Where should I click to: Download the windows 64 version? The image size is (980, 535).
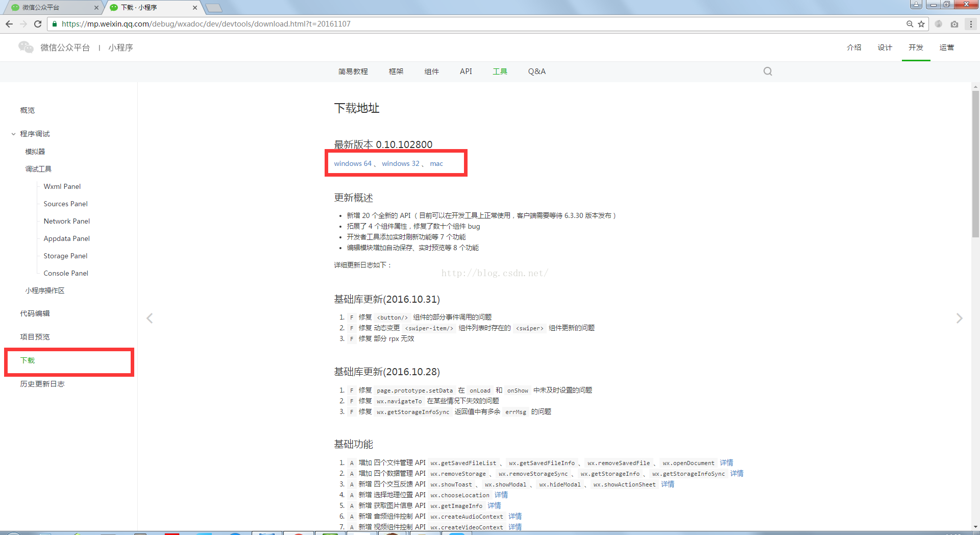(353, 163)
